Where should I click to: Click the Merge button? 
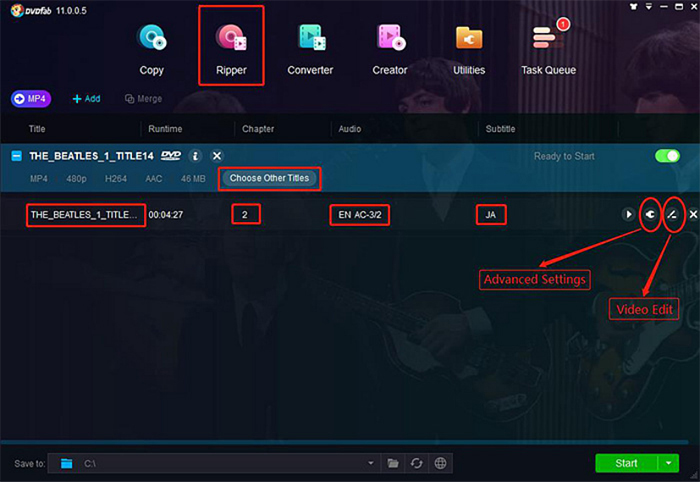tap(143, 99)
